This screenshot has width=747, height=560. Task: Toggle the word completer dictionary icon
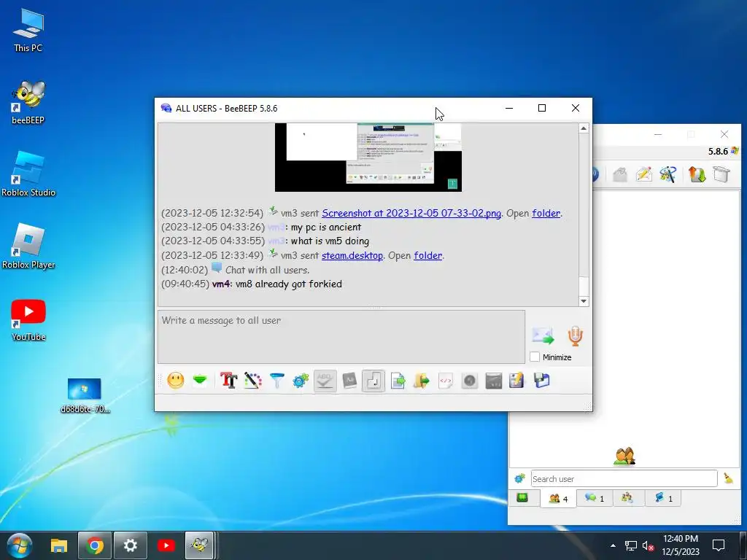pos(349,381)
